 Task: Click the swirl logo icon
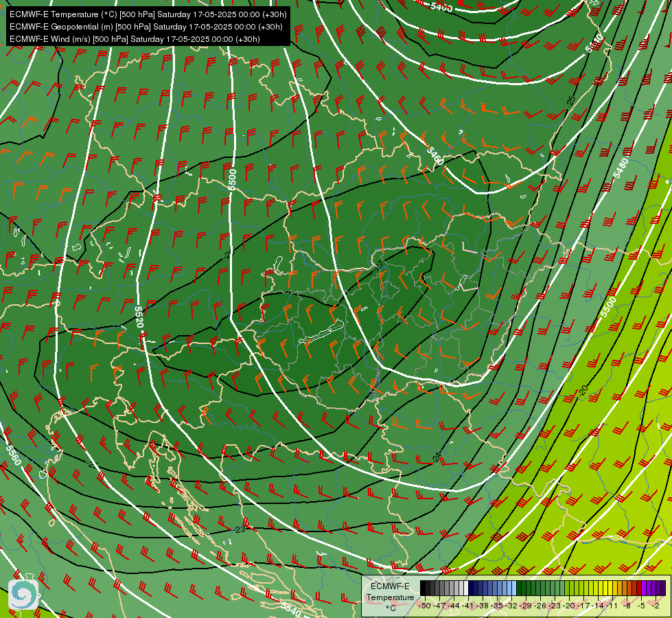(23, 595)
